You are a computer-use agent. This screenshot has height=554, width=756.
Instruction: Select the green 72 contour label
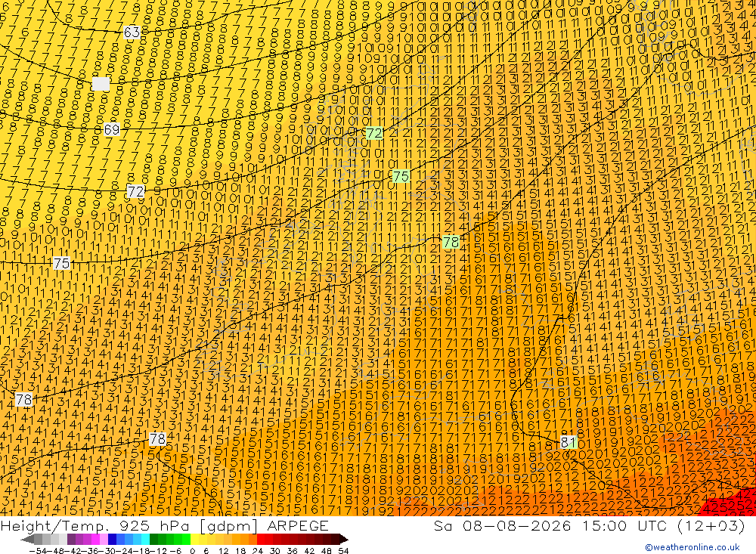374,133
